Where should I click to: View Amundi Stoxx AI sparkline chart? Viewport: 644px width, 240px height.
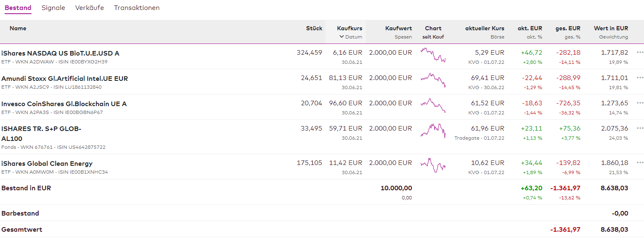pos(433,80)
